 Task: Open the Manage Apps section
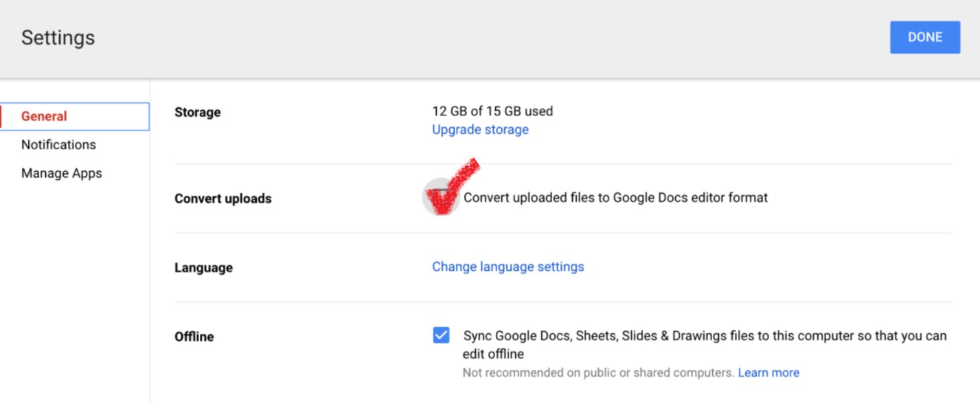61,173
